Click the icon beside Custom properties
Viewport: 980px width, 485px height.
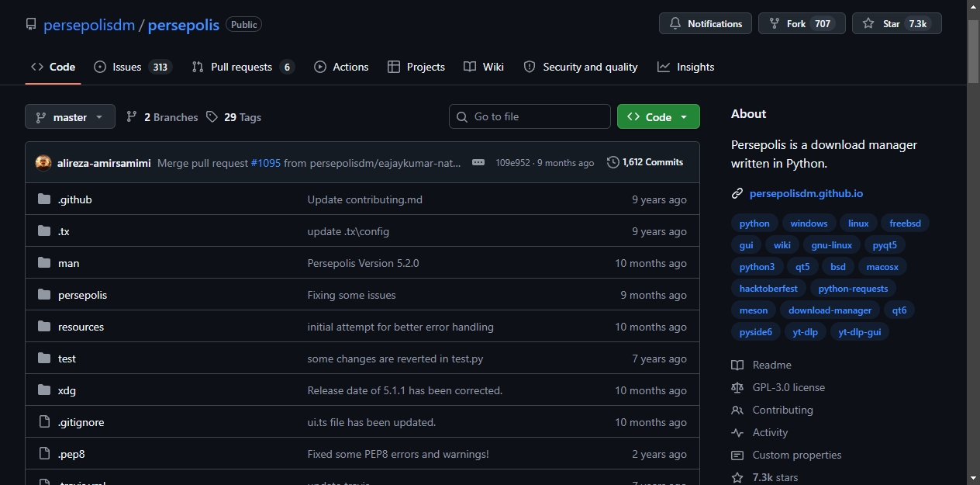737,455
